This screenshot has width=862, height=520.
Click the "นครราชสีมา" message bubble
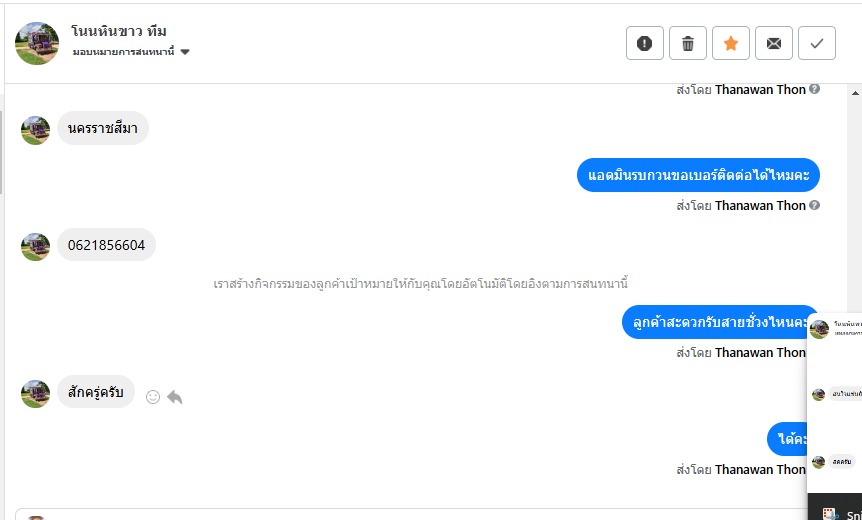coord(103,128)
